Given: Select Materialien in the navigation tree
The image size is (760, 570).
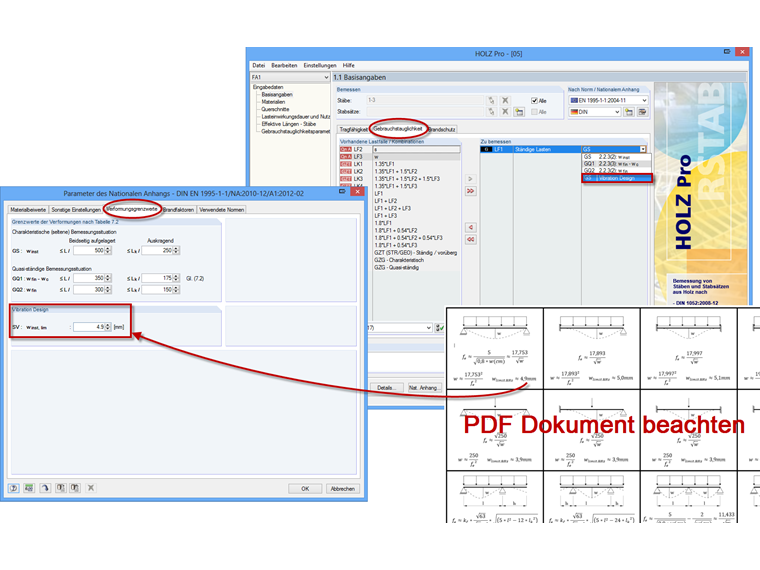Looking at the screenshot, I should pos(273,102).
